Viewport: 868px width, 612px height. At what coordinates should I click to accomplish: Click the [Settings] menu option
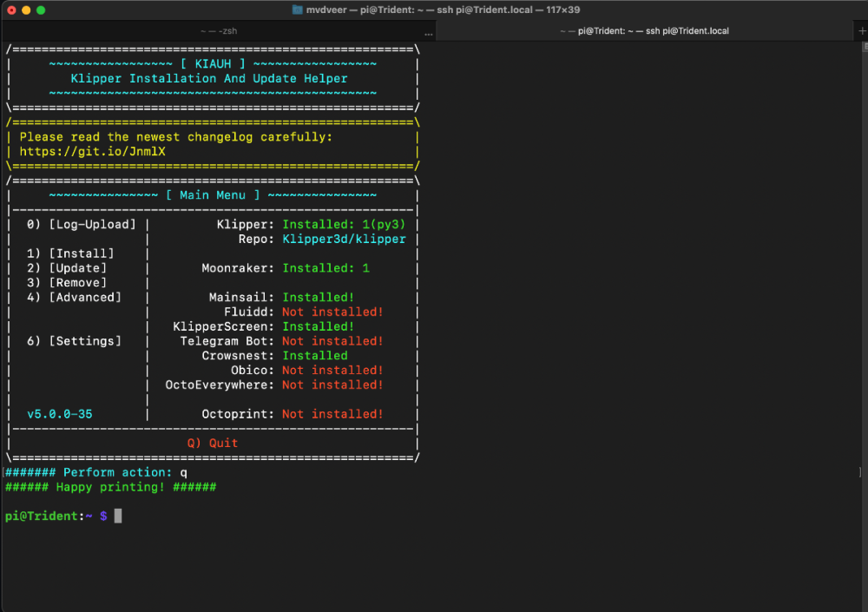(85, 341)
